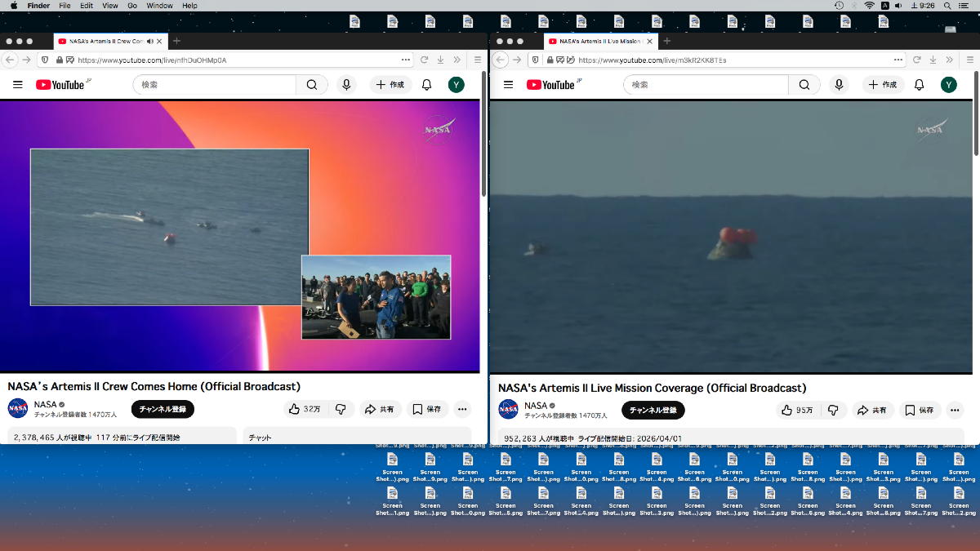980x551 pixels.
Task: Expand toolbar overflow chevron in left window
Action: point(457,60)
